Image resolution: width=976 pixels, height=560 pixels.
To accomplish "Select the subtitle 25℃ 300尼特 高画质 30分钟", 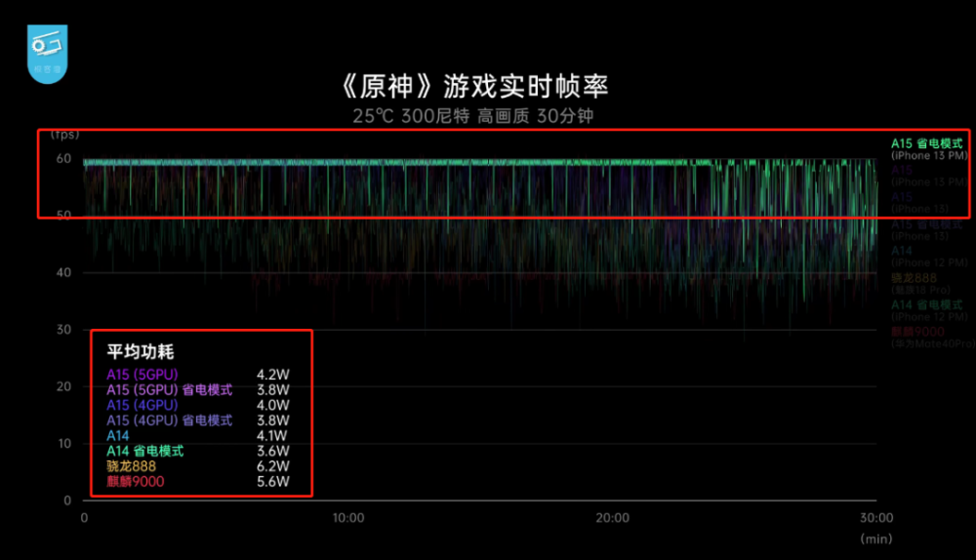I will [x=473, y=116].
